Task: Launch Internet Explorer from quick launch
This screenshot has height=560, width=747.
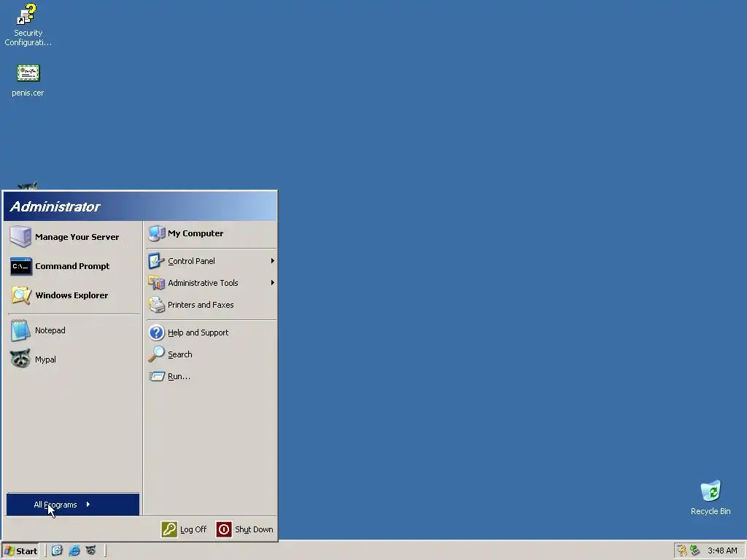Action: [74, 551]
